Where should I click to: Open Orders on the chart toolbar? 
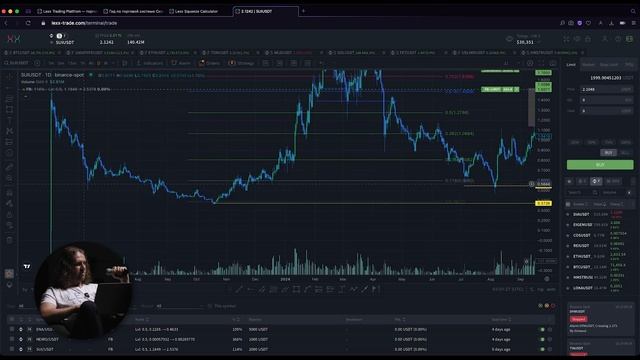tap(209, 63)
